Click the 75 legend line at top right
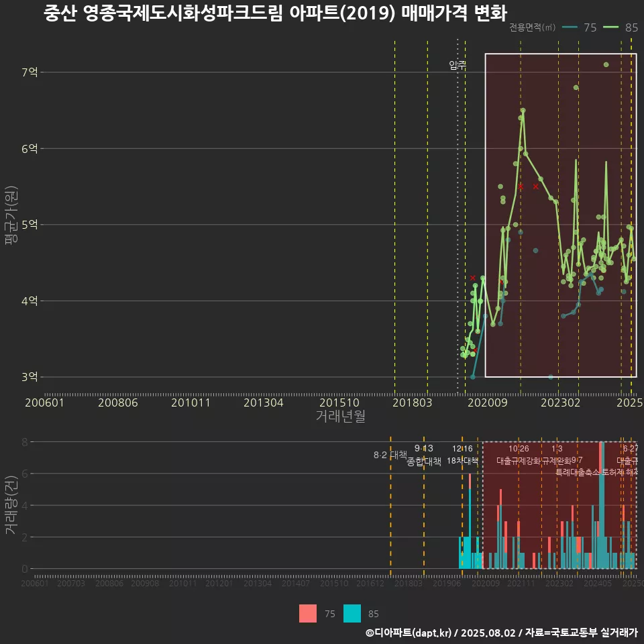 coord(570,28)
